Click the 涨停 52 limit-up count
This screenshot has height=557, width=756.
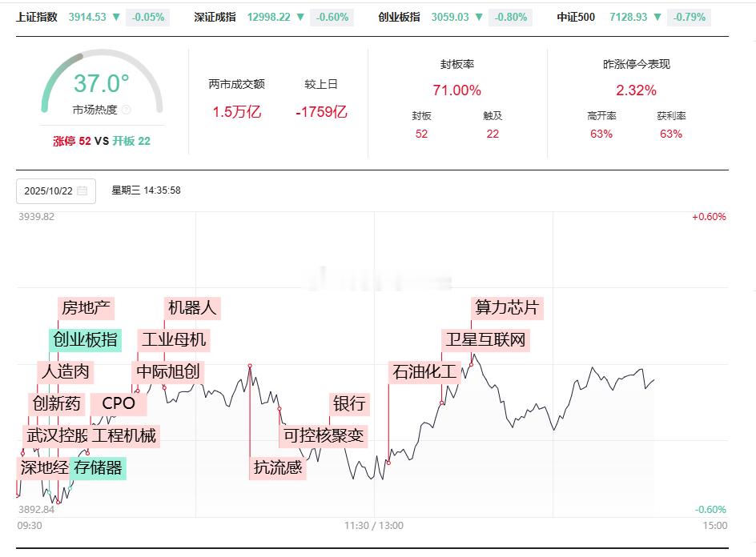72,141
